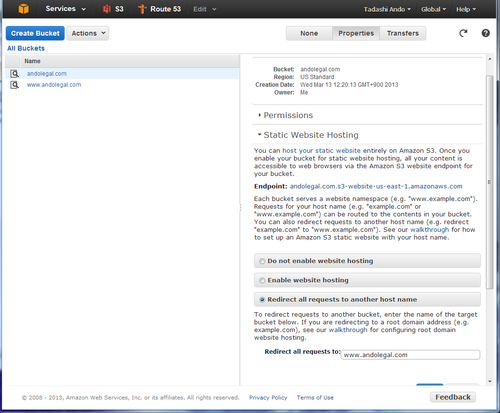Open the Actions dropdown button
500x413 pixels.
(x=88, y=33)
